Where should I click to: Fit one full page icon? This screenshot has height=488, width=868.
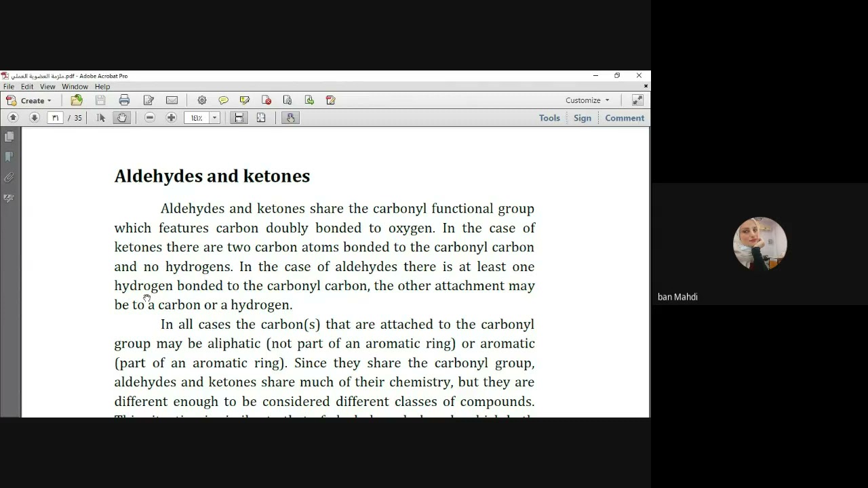[x=261, y=118]
